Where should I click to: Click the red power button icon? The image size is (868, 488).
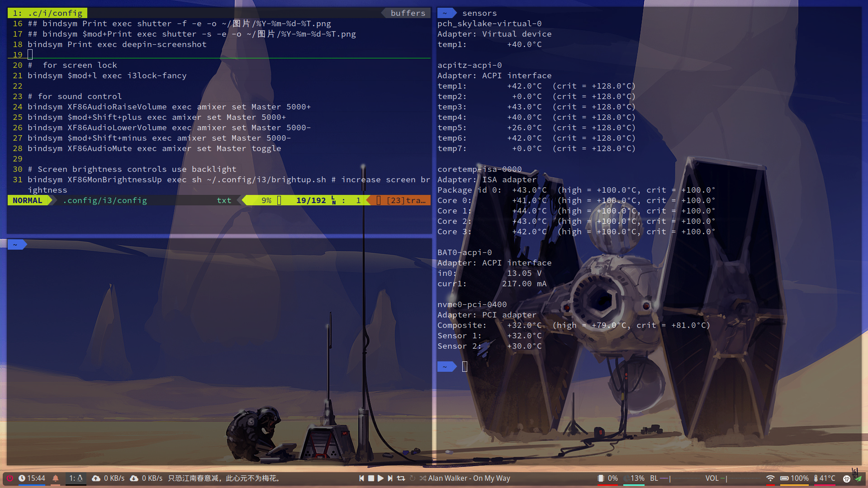(10, 478)
